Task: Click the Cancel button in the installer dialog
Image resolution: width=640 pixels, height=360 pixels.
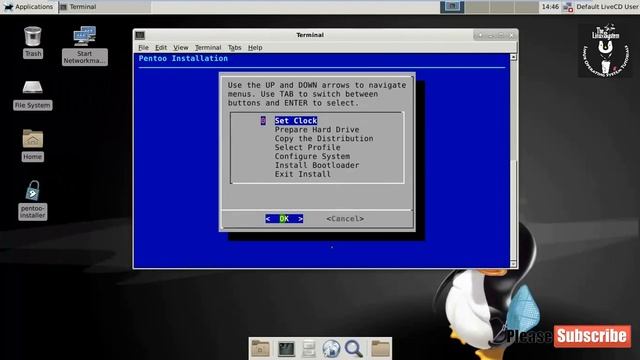Action: point(345,219)
